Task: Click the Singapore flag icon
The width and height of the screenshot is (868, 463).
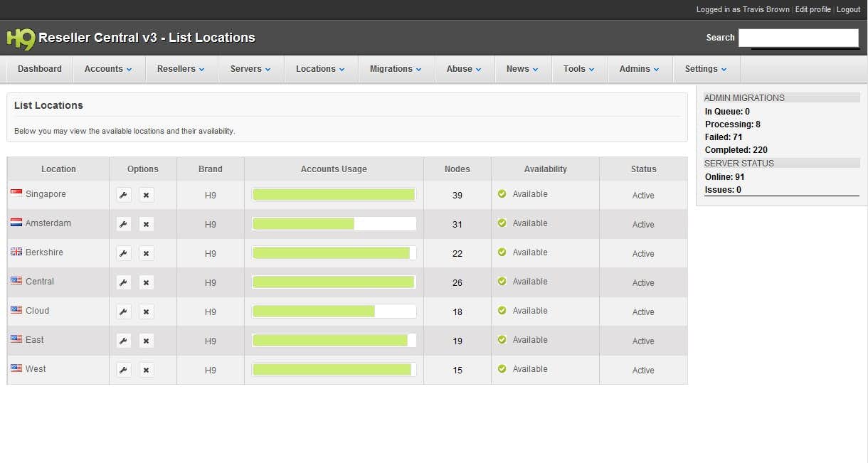Action: 16,193
